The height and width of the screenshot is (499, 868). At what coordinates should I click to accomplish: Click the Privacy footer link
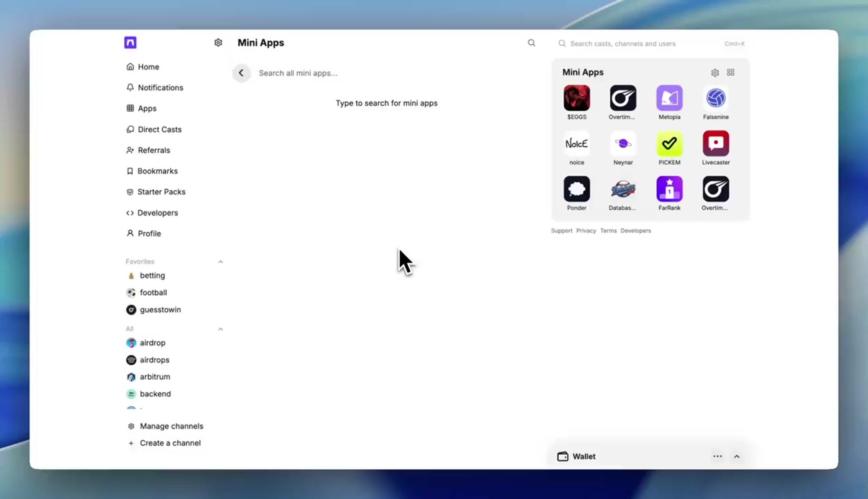click(x=586, y=231)
